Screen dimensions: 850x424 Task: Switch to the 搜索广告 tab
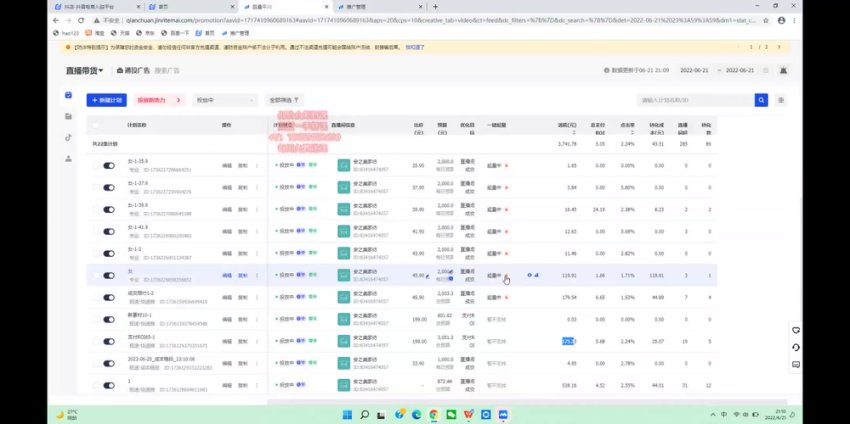(x=167, y=70)
